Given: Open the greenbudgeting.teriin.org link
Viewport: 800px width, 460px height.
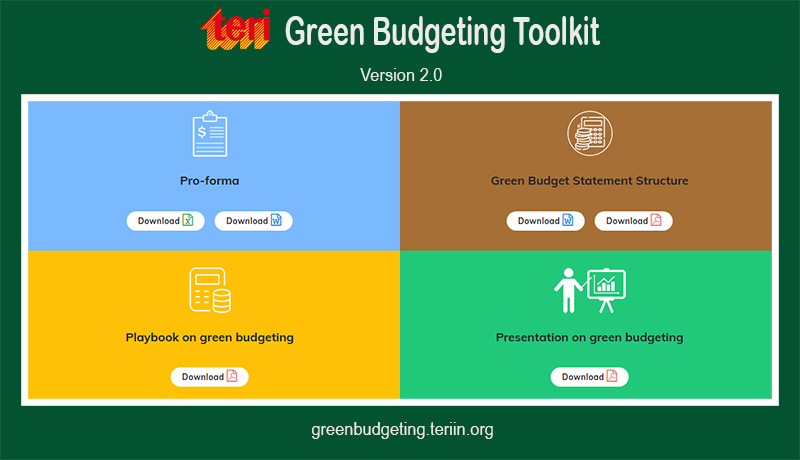Looking at the screenshot, I should click(x=402, y=430).
